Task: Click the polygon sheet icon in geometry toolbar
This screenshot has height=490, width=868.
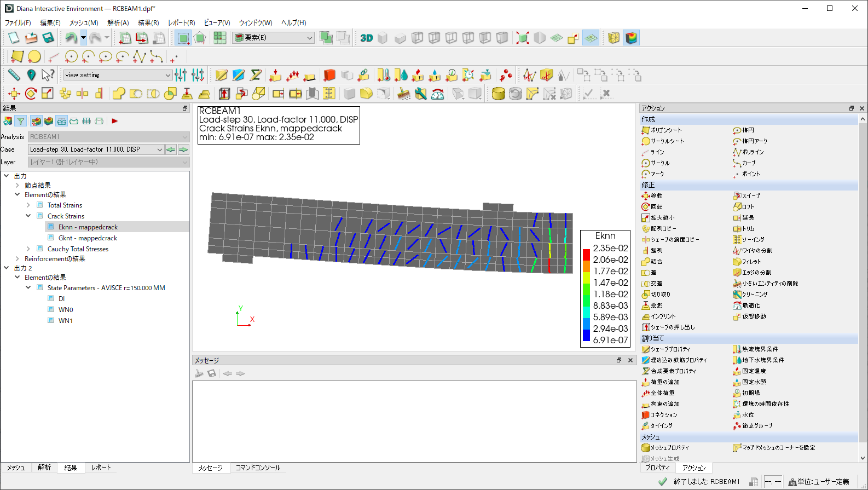Action: (x=17, y=56)
